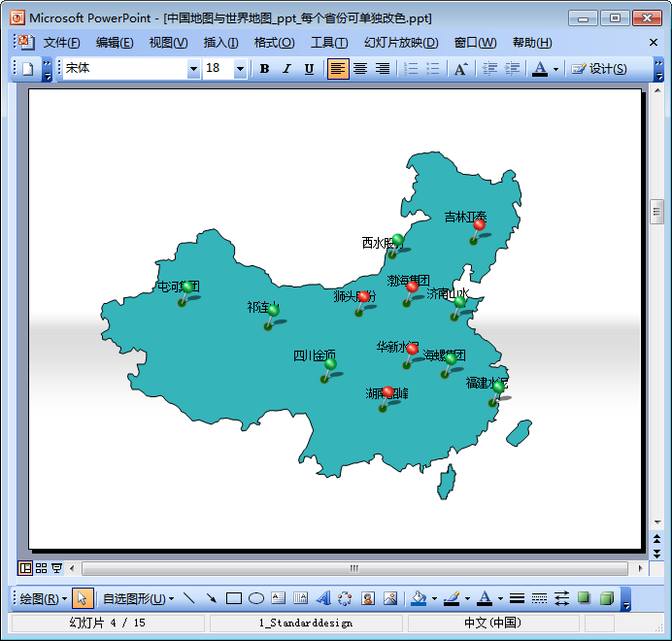
Task: Apply line color brush
Action: [452, 598]
